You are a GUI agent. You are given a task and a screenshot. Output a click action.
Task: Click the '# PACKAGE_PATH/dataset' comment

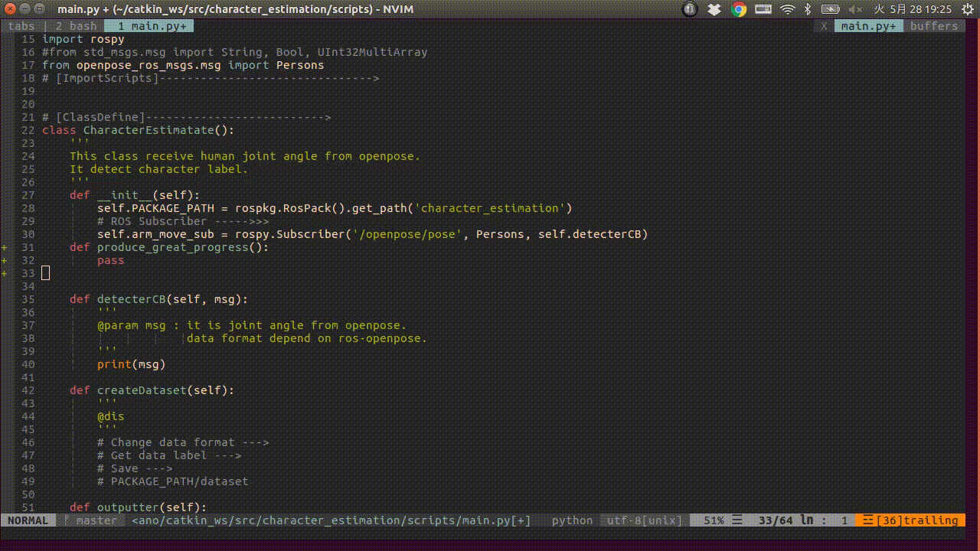[x=172, y=481]
